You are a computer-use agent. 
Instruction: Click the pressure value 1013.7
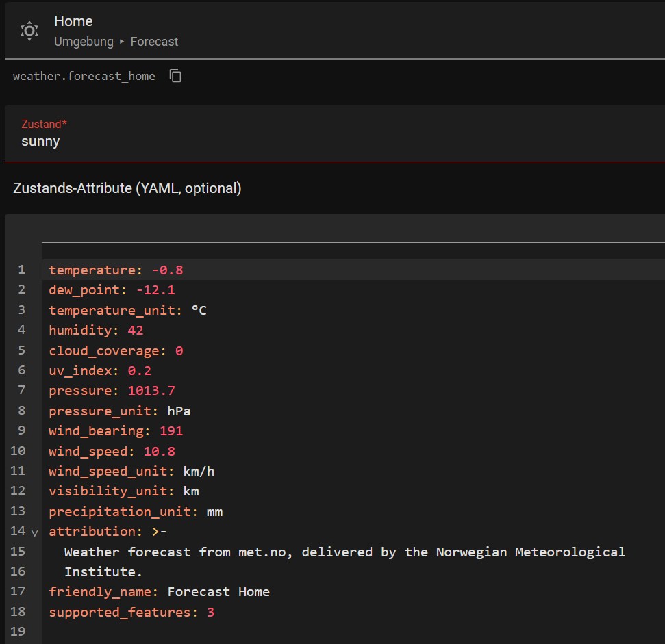tap(151, 391)
